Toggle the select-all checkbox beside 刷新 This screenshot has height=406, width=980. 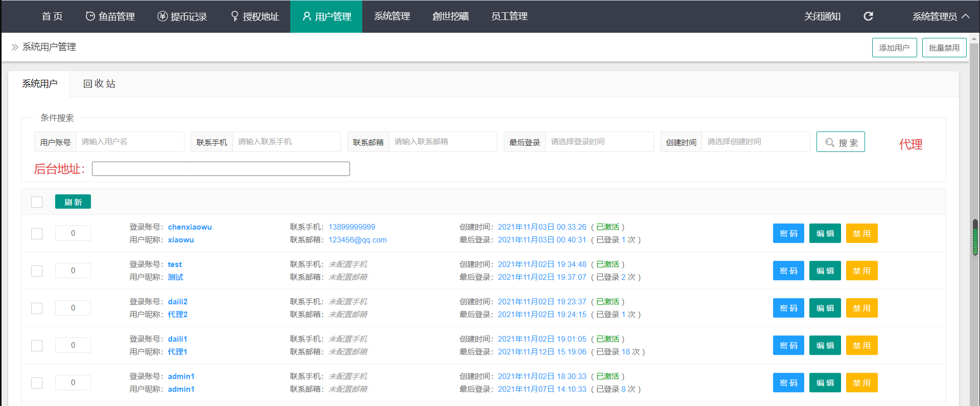click(37, 202)
